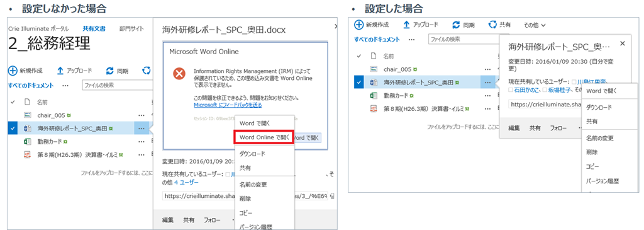Screen dimensions: 644x230
Task: Click PDF icon of 第8期 決算書 row, left list
Action: click(x=28, y=155)
